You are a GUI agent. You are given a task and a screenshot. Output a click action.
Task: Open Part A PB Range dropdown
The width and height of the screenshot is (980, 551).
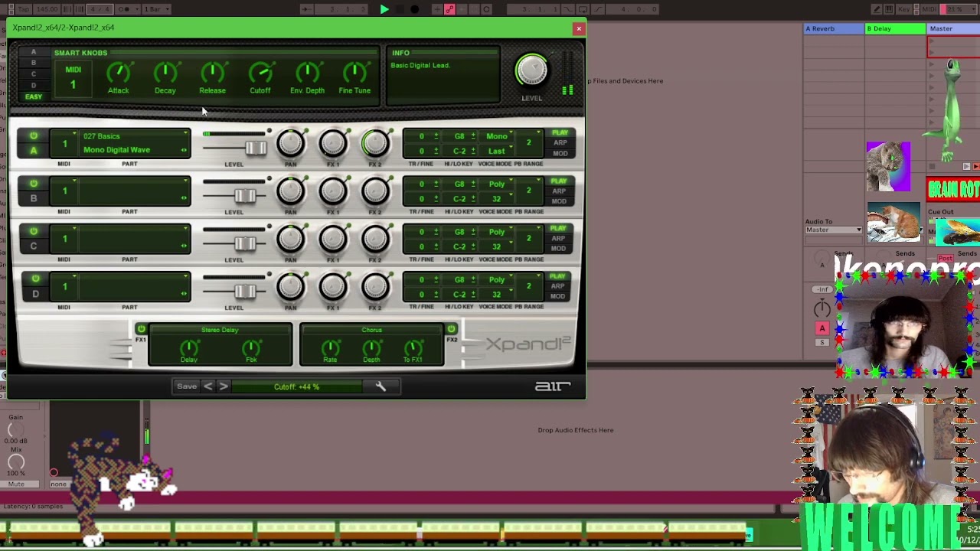tap(531, 142)
